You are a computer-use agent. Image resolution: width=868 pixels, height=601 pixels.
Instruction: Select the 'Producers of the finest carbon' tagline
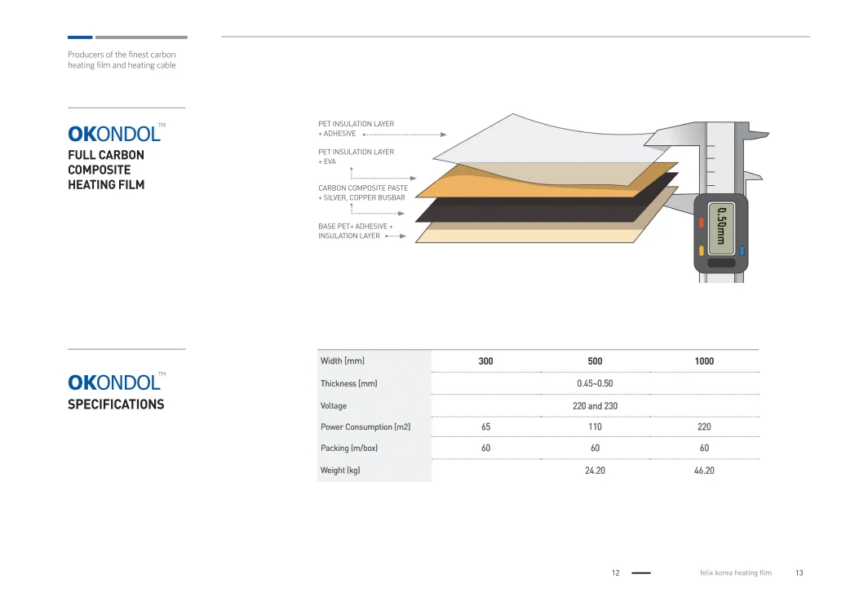pos(122,60)
